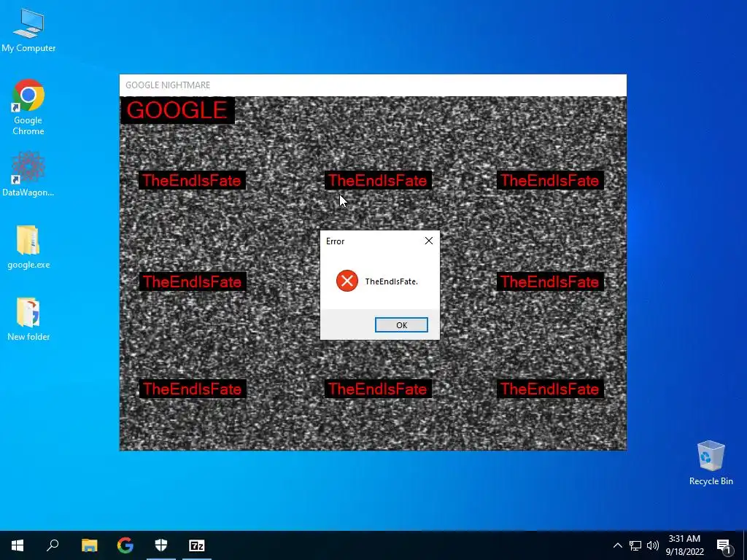
Task: Open the notification center icon
Action: [724, 546]
